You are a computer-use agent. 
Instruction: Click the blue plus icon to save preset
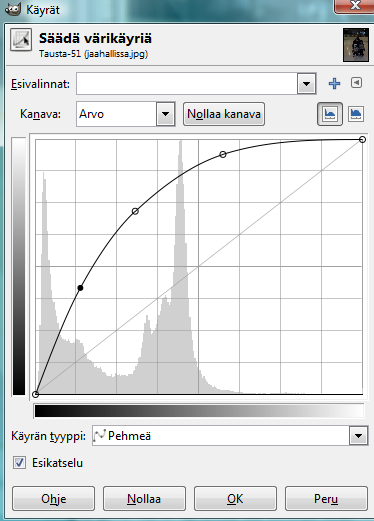334,83
